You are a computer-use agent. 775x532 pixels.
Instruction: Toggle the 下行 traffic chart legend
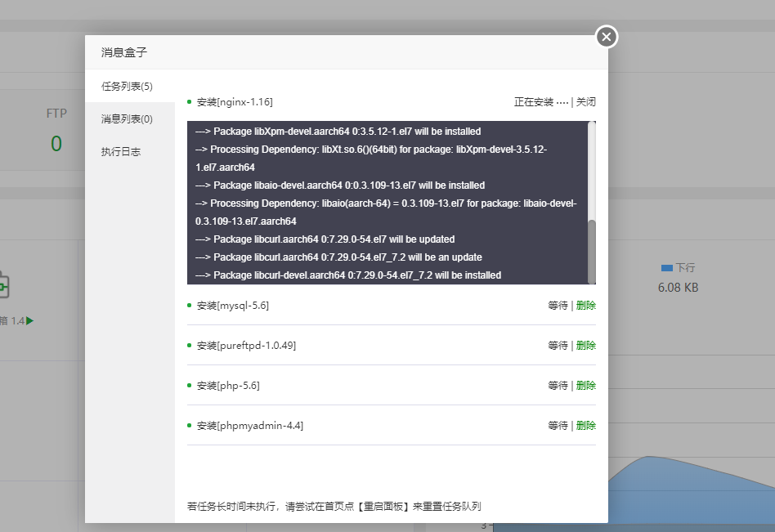(x=677, y=268)
